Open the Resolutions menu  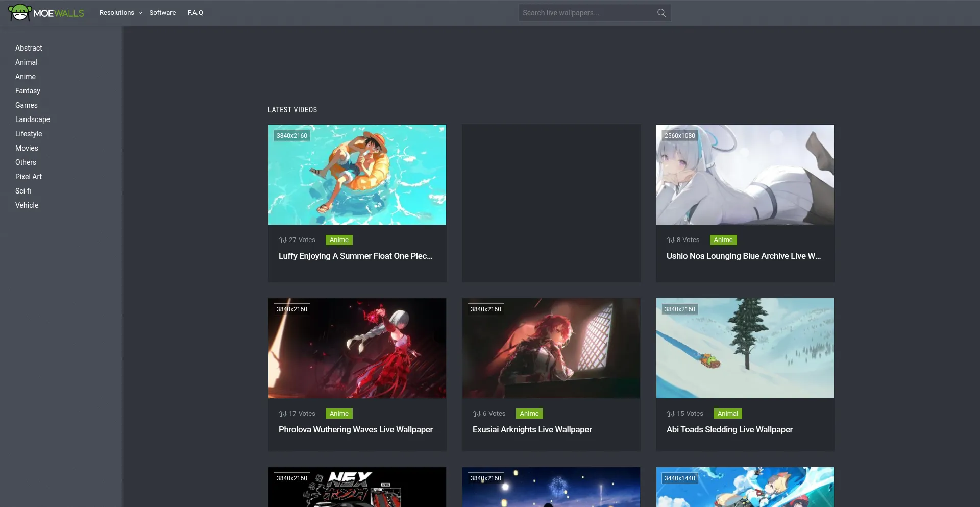[117, 13]
